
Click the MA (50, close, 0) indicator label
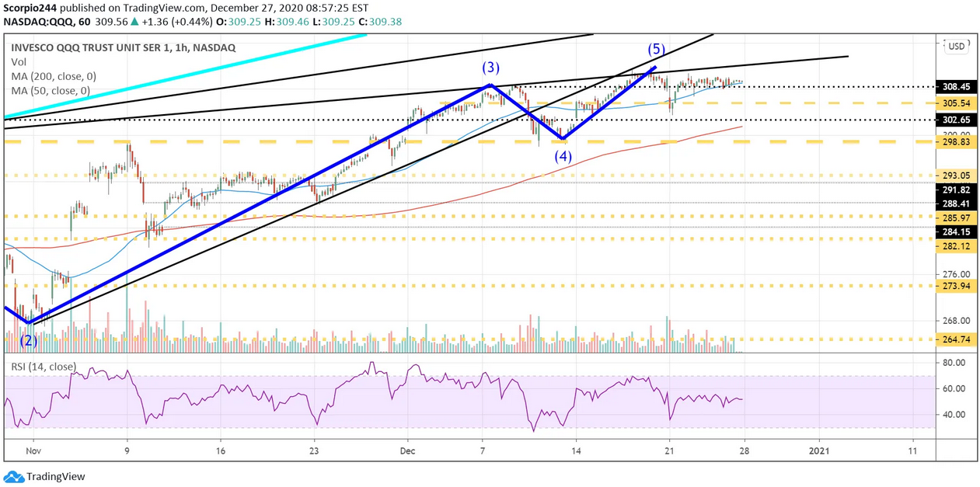point(51,91)
